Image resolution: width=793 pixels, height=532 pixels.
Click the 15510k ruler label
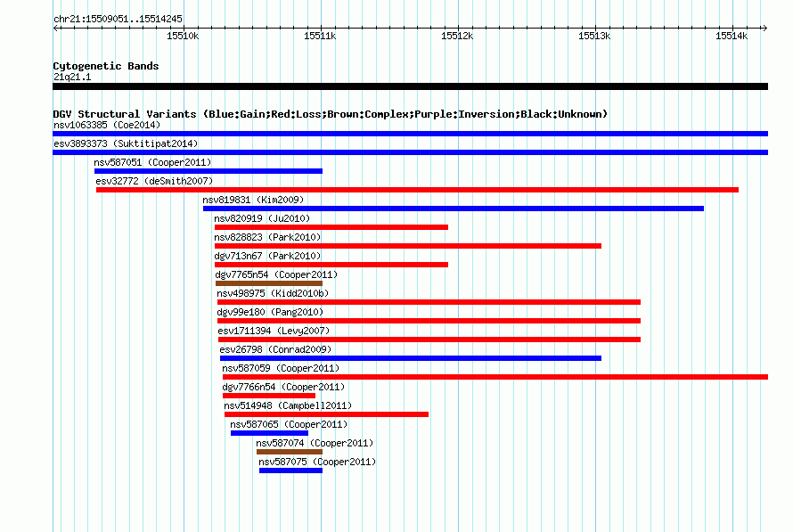click(x=183, y=36)
